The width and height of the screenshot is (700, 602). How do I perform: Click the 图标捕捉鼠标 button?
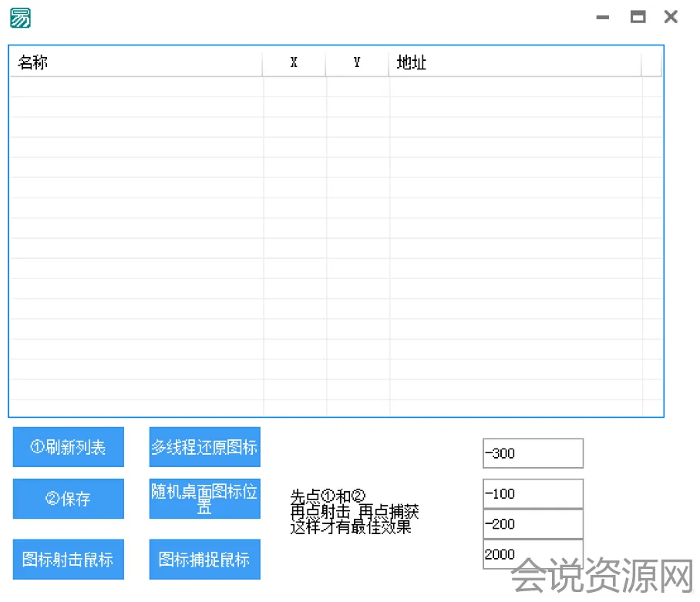tap(204, 560)
